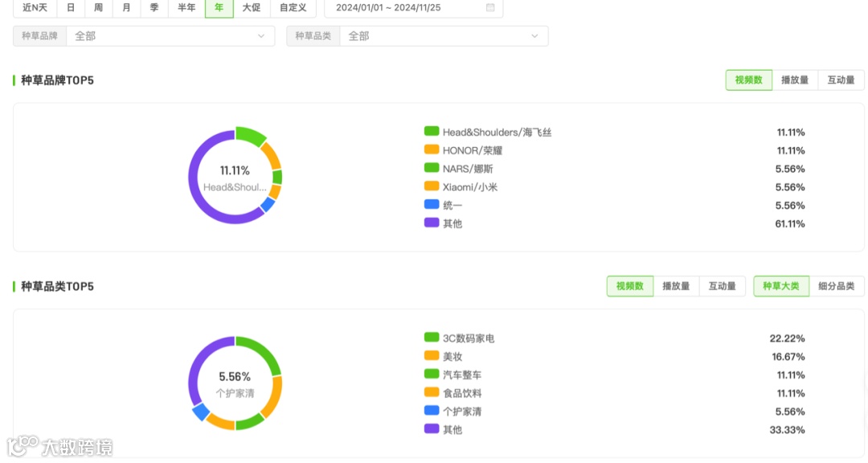Click the 61.11% value for 其他 brand
The width and height of the screenshot is (868, 463).
click(x=790, y=223)
